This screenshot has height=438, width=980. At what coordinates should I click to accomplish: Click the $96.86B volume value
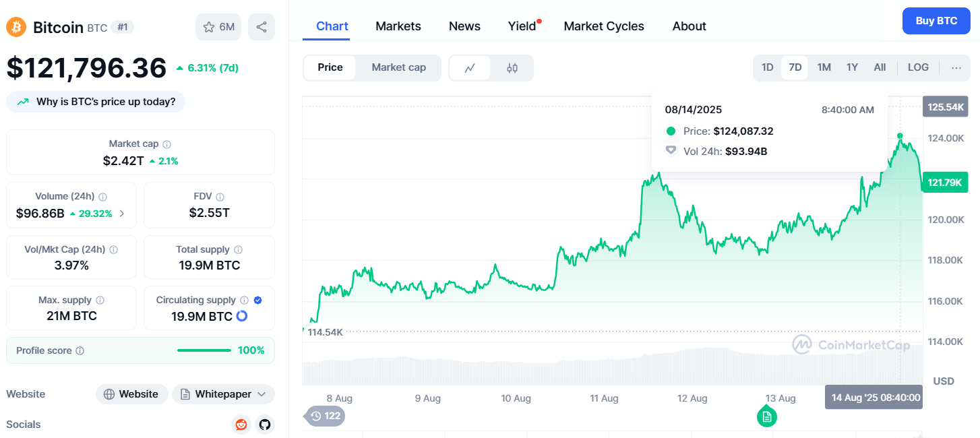40,214
